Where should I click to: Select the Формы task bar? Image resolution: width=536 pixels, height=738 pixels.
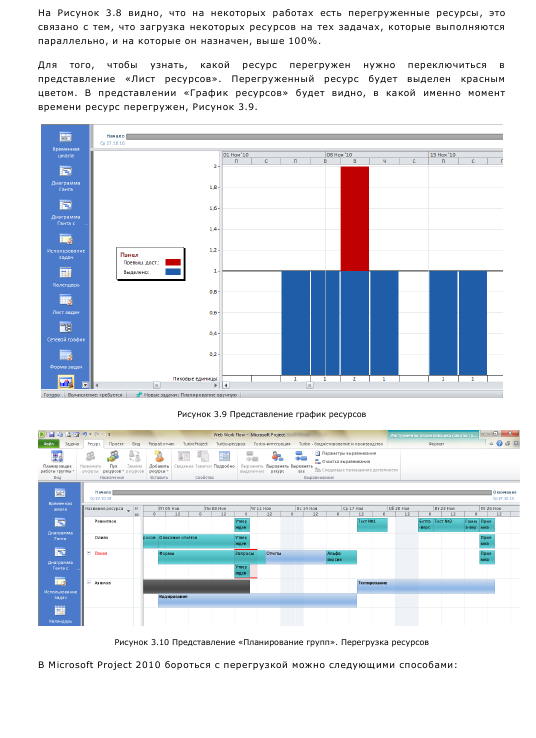tap(196, 557)
